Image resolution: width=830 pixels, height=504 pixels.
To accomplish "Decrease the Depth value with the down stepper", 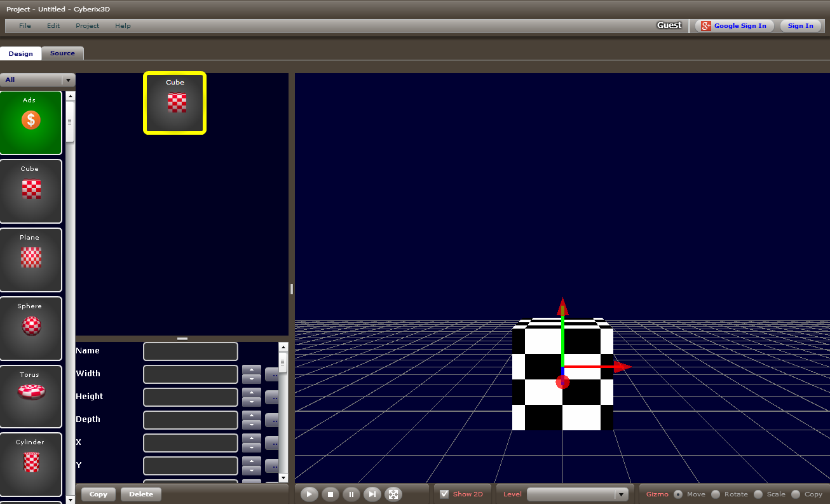I will tap(252, 425).
